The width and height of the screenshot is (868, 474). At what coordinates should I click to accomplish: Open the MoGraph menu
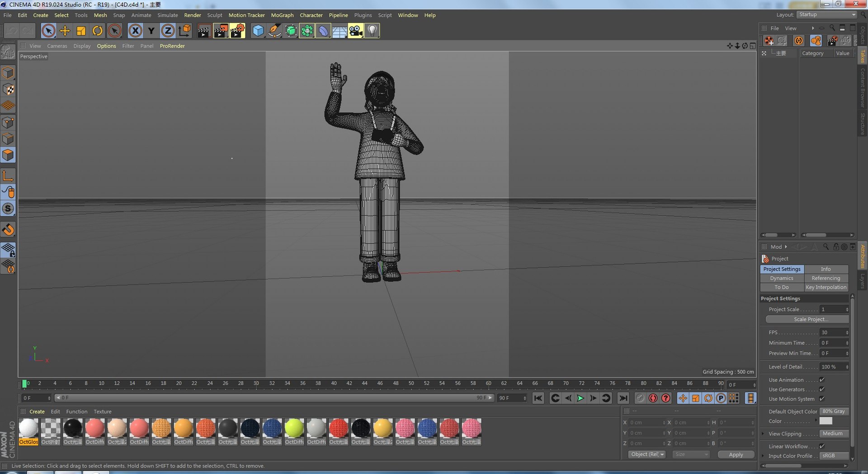[x=282, y=15]
